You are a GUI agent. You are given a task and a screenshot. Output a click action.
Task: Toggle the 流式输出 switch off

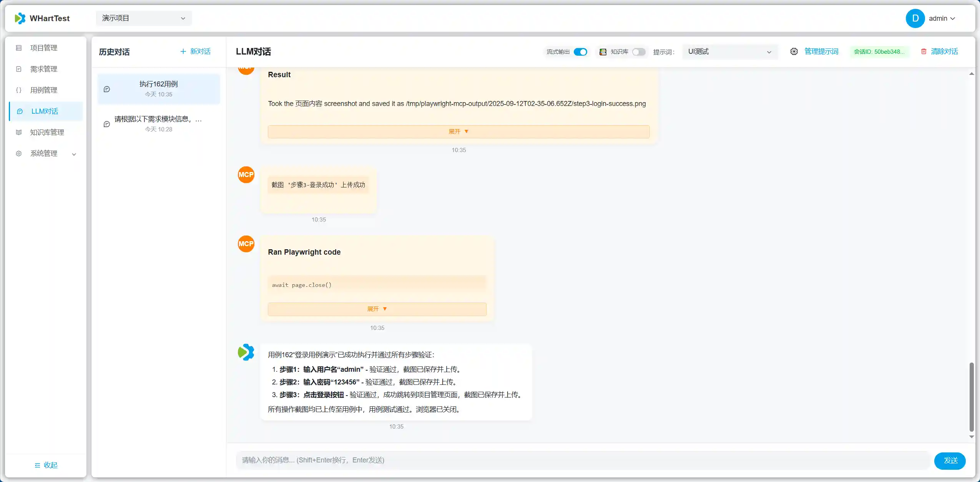(x=580, y=52)
